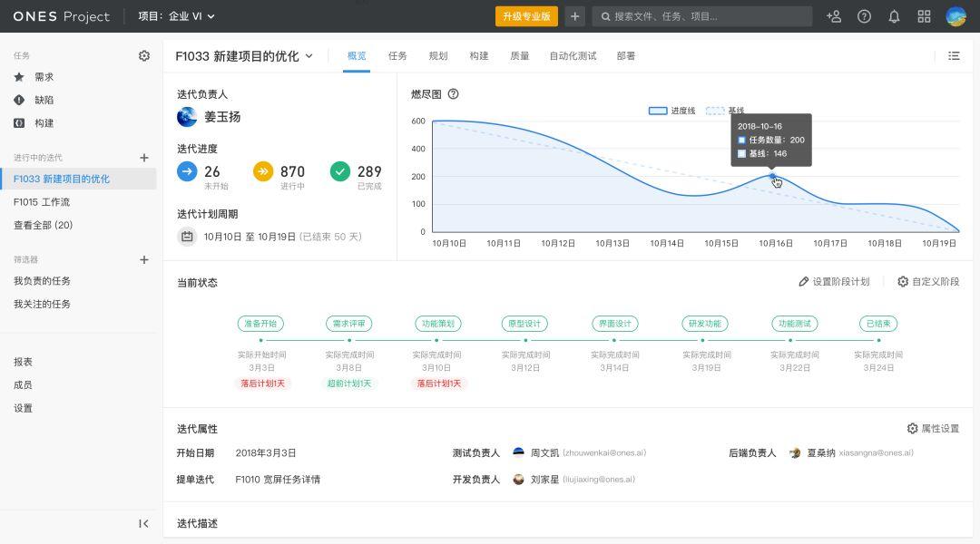
Task: Open the help question mark icon
Action: 864,16
